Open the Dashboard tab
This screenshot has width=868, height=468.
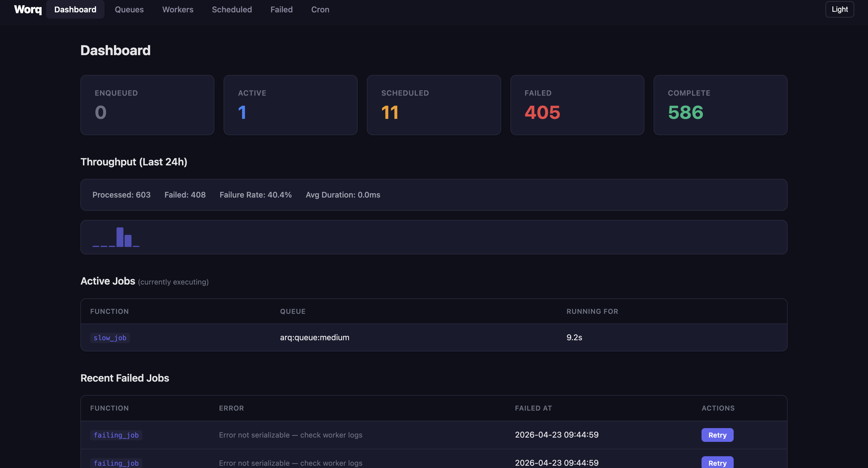75,9
